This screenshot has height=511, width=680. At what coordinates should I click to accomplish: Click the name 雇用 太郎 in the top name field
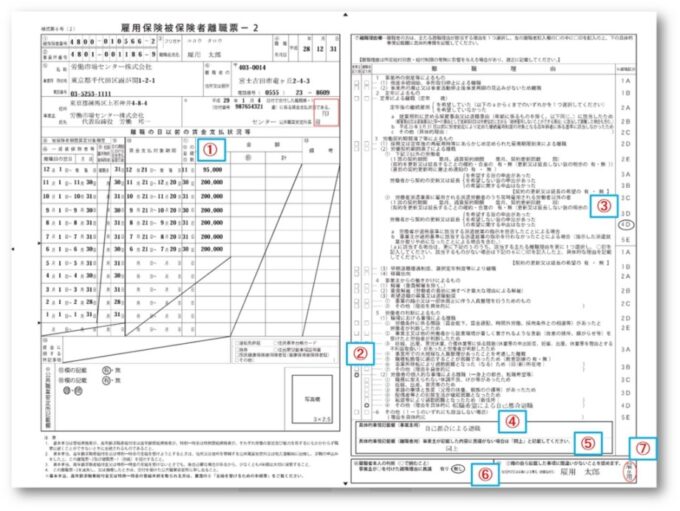[204, 55]
